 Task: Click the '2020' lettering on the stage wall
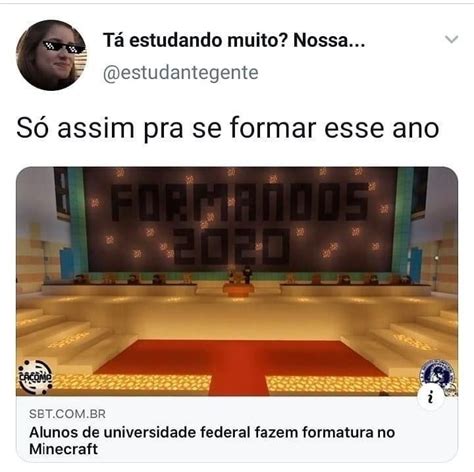pyautogui.click(x=231, y=246)
